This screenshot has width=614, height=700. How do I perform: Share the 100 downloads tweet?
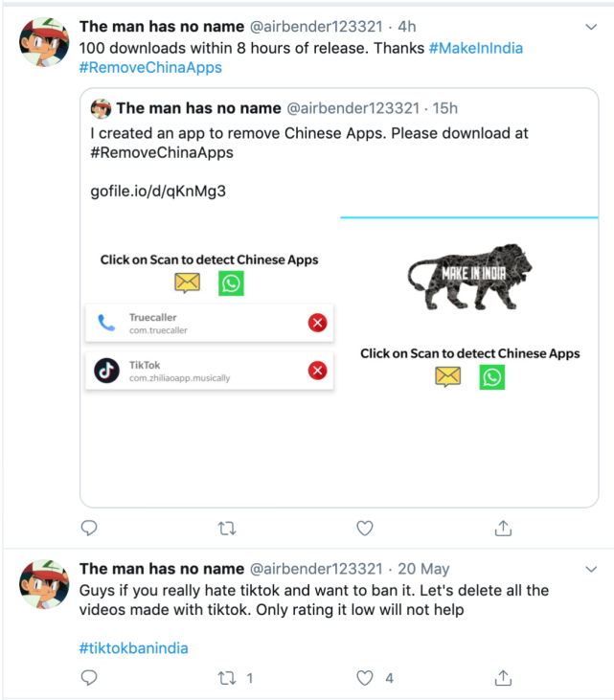tap(502, 528)
